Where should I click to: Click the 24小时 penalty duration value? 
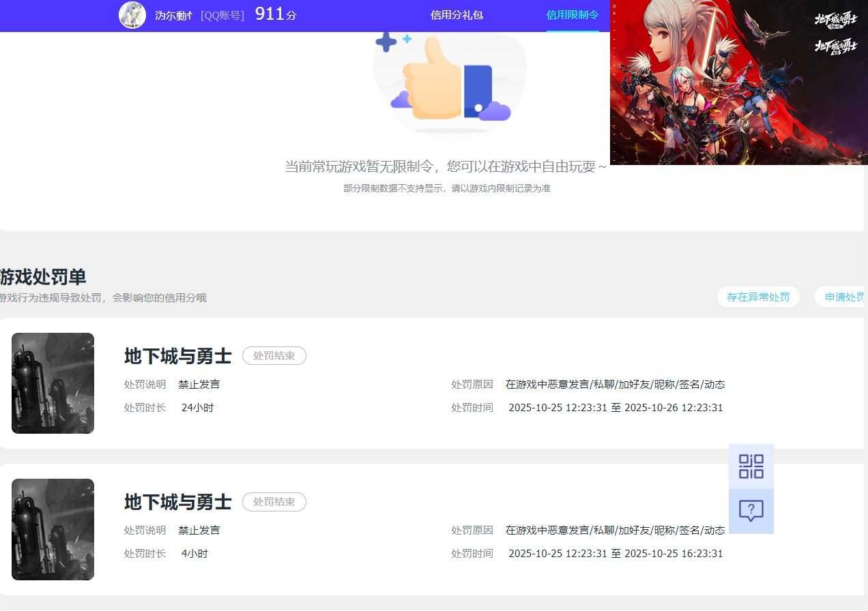(x=198, y=408)
